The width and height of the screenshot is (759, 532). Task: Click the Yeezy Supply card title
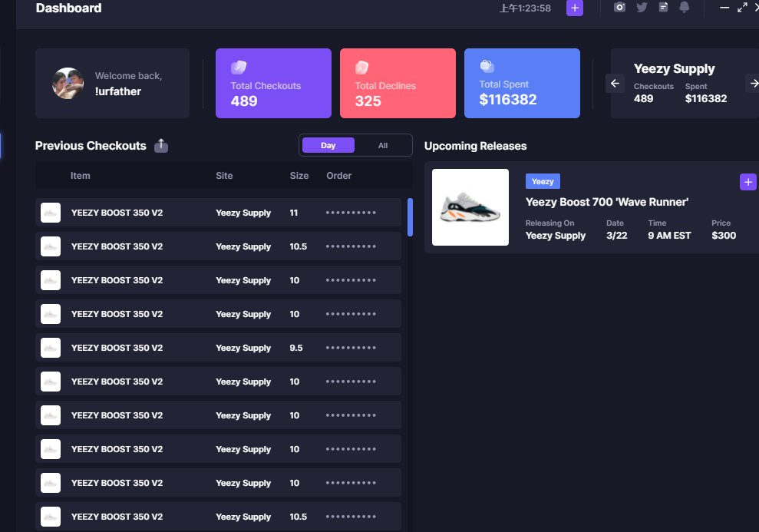(675, 69)
